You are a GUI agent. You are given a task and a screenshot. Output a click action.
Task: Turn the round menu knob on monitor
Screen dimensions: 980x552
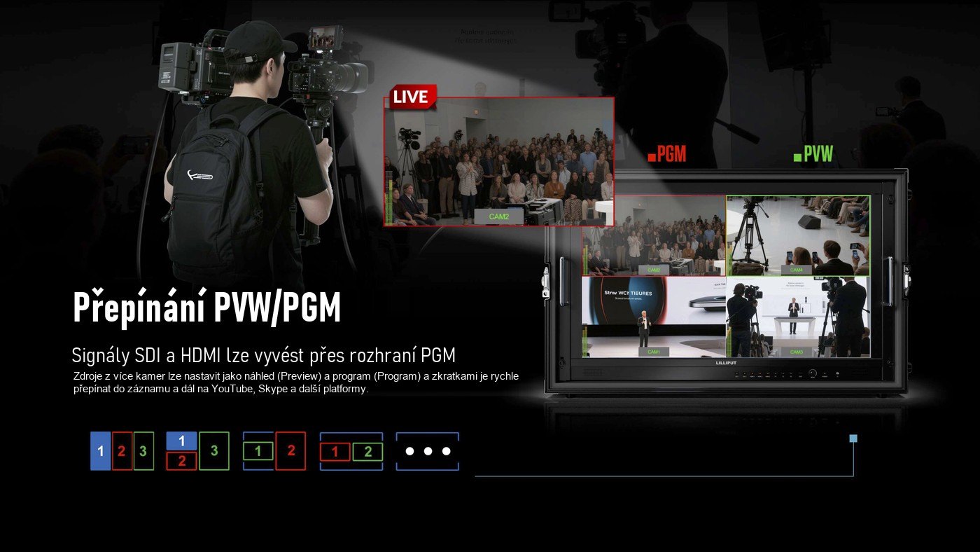[813, 373]
